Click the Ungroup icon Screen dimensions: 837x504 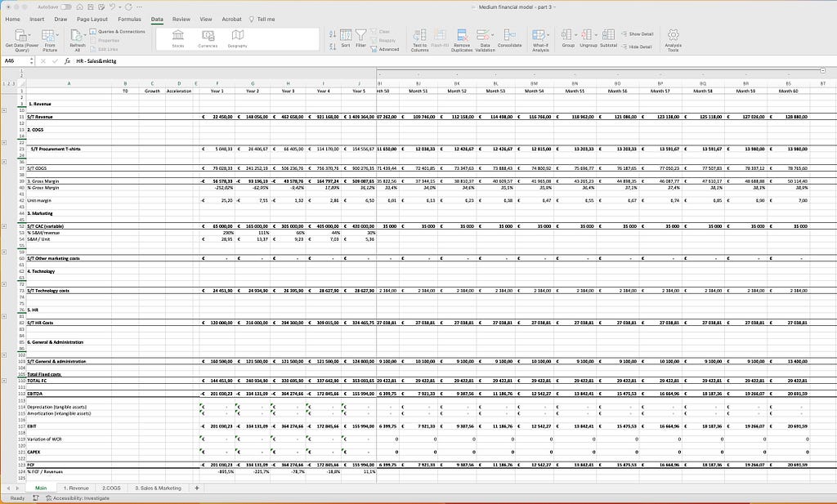(587, 34)
